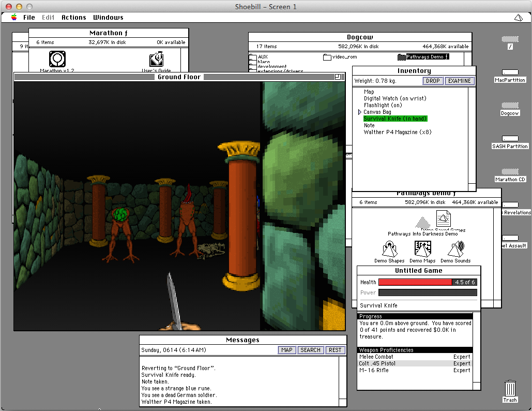This screenshot has width=532, height=411.
Task: Click the Power bar in Untitled Game
Action: 428,292
